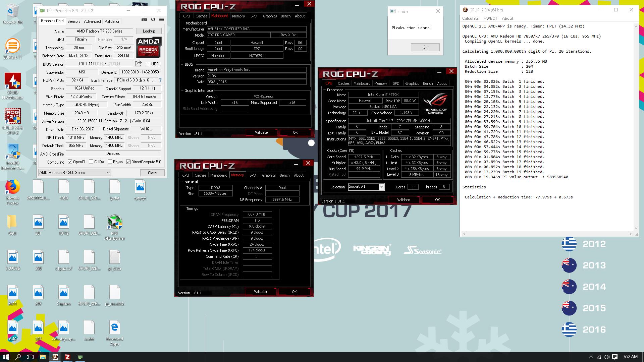Click OK in the Finish dialog
Screen dimensions: 644x362
[425, 47]
